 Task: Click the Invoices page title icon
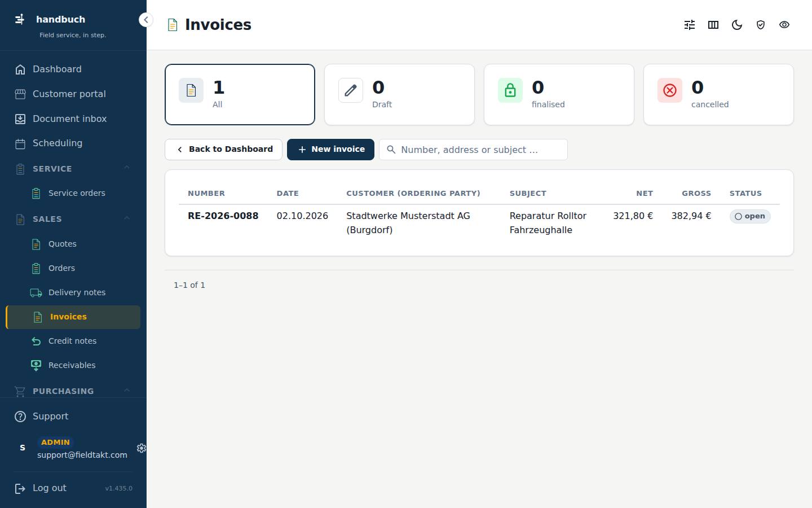click(173, 25)
